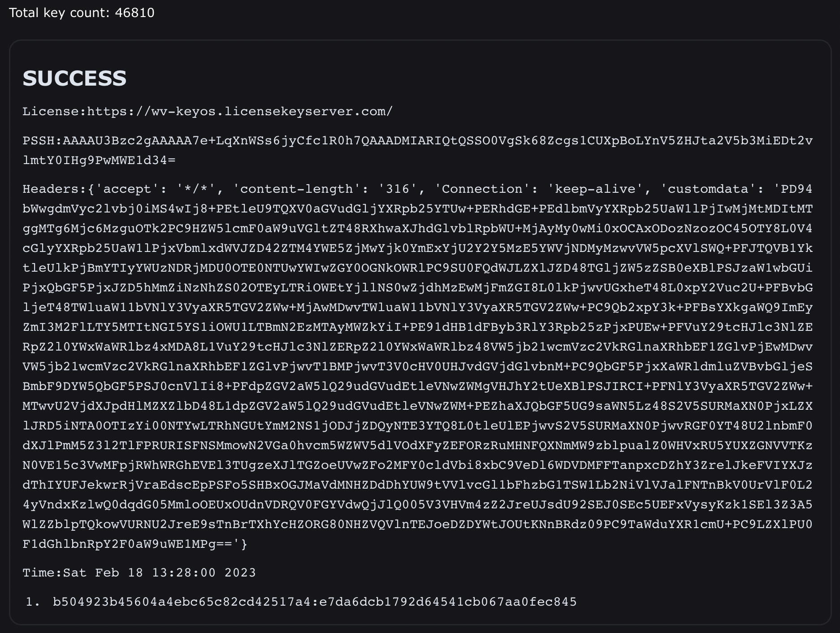Click the PSSH: label
This screenshot has width=840, height=633.
[x=42, y=141]
